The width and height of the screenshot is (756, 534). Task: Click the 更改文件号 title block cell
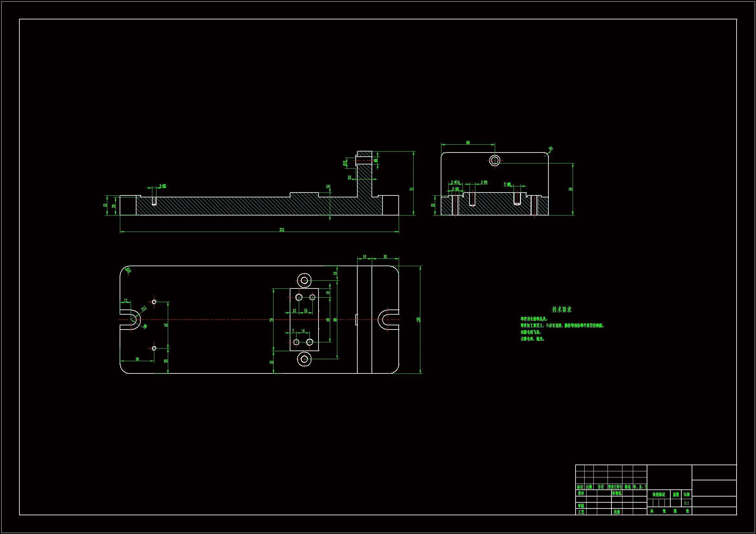615,487
